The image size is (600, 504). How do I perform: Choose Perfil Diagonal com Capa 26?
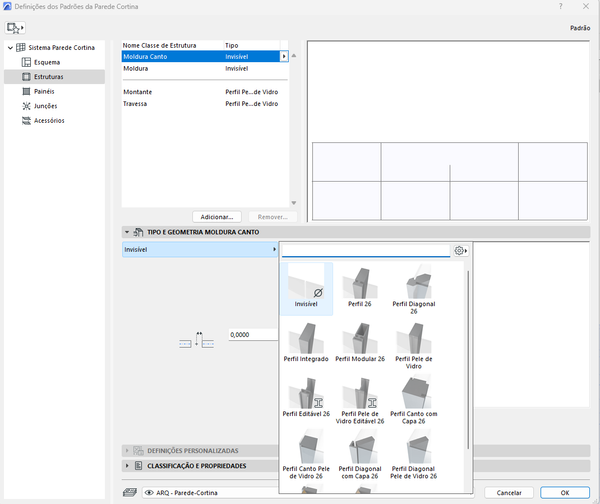click(360, 455)
